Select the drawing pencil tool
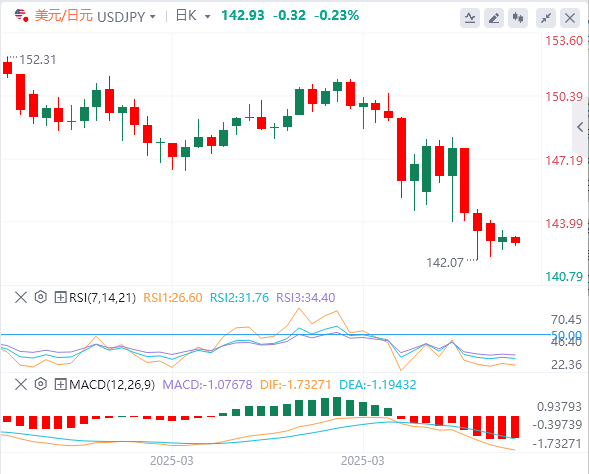 pos(494,18)
